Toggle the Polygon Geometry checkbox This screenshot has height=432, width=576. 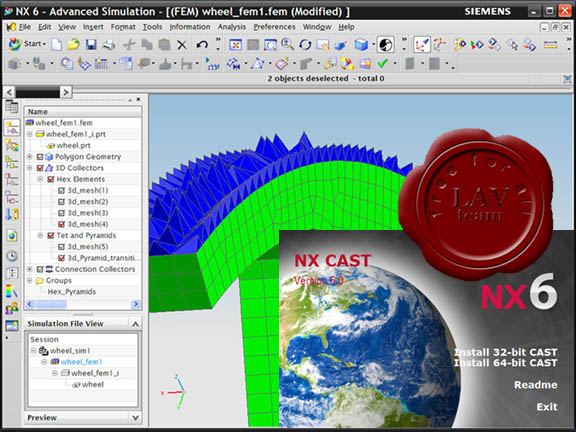40,157
